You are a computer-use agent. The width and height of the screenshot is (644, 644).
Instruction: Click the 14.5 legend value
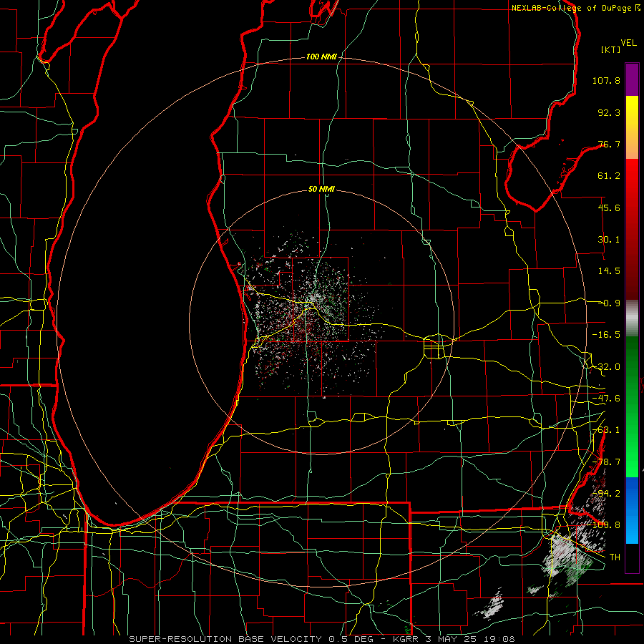tap(609, 271)
